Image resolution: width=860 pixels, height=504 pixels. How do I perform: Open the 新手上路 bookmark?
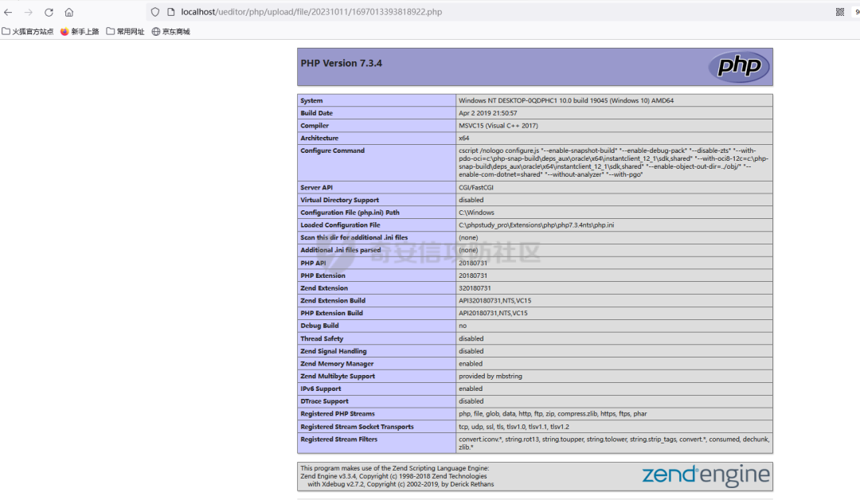click(80, 32)
